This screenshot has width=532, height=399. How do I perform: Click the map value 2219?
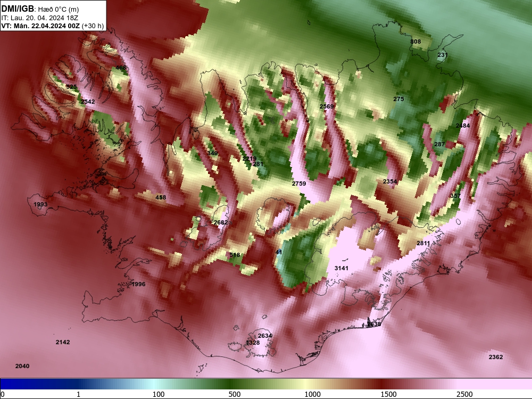(250, 159)
